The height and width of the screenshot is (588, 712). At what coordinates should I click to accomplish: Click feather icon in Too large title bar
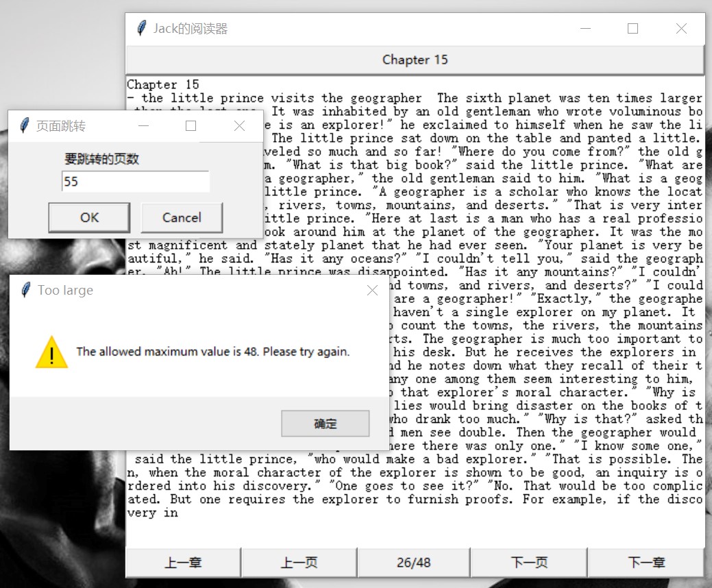(x=26, y=290)
